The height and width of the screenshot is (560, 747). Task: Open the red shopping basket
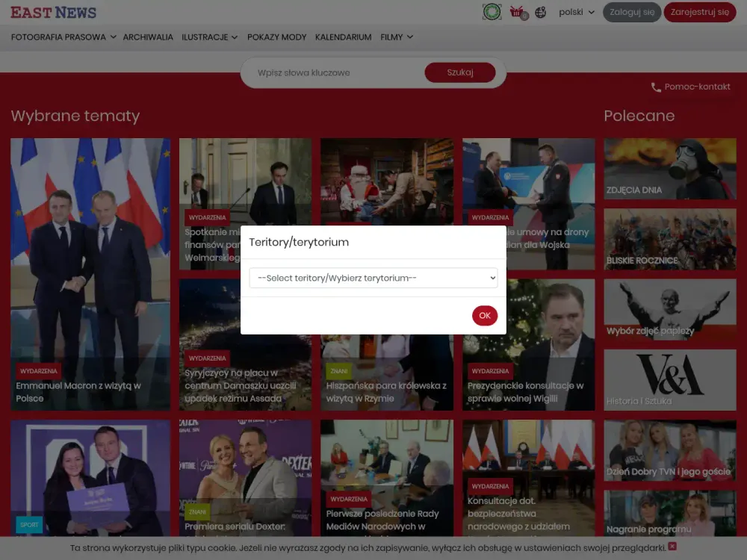click(x=517, y=12)
